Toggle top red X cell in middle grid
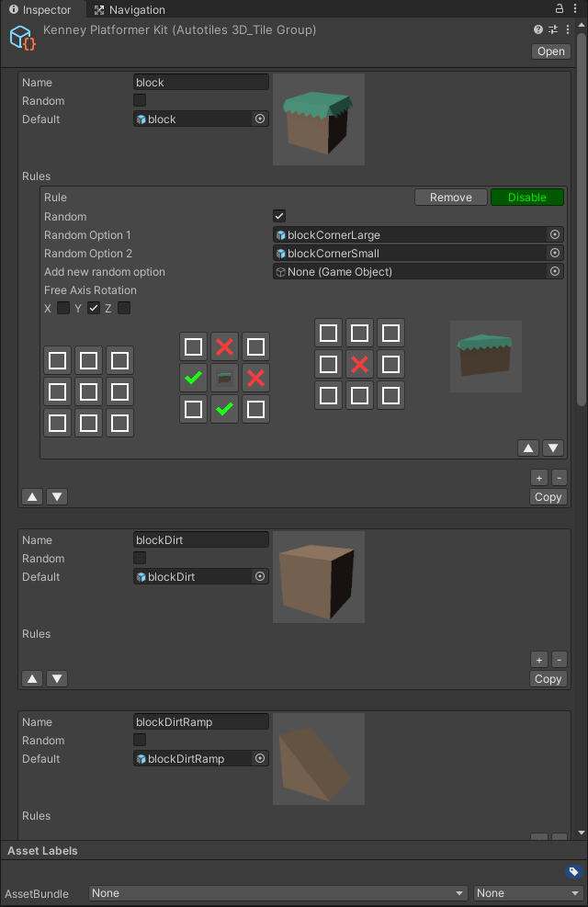The image size is (588, 907). point(224,346)
